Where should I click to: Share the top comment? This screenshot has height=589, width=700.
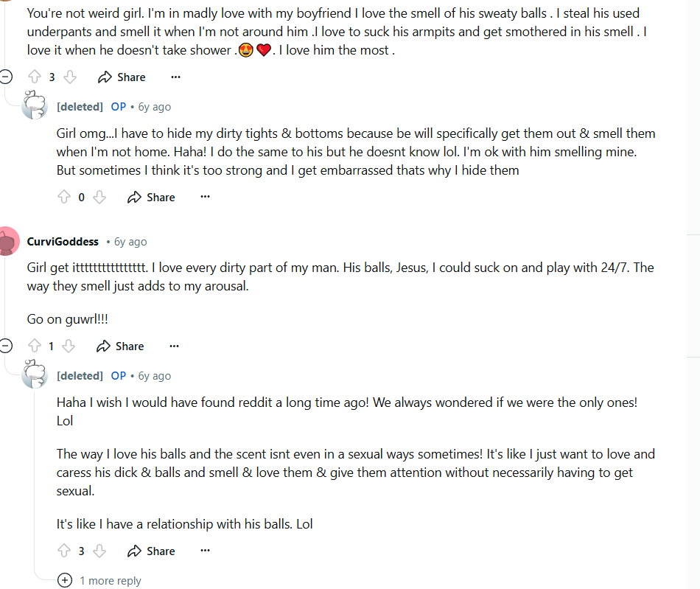point(122,77)
